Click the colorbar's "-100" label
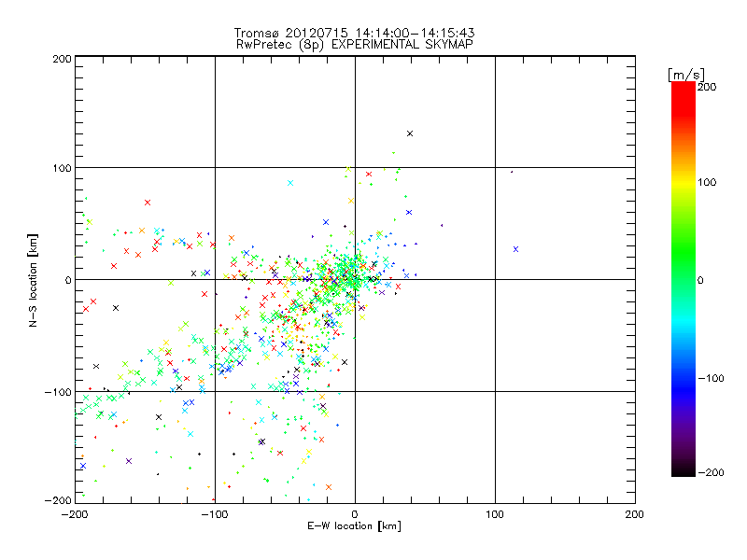The width and height of the screenshot is (747, 560). (x=711, y=379)
